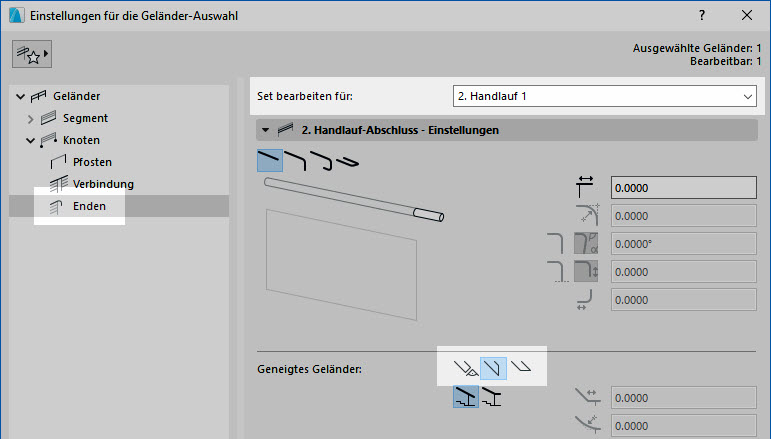Select the Geländer root item

(76, 96)
